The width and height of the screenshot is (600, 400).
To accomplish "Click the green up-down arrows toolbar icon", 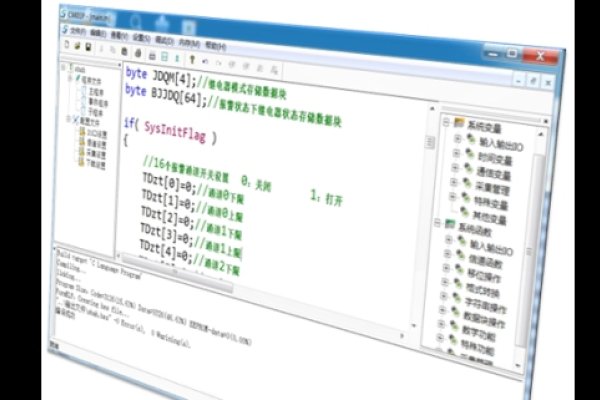I will (x=177, y=58).
